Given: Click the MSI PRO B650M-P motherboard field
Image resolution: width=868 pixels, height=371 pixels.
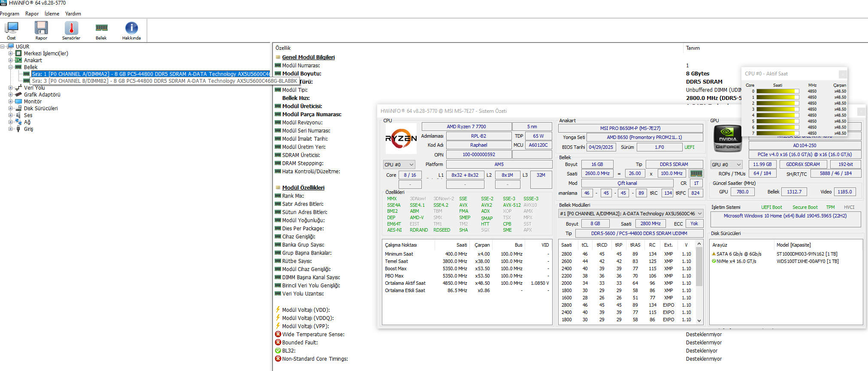Looking at the screenshot, I should click(x=630, y=128).
